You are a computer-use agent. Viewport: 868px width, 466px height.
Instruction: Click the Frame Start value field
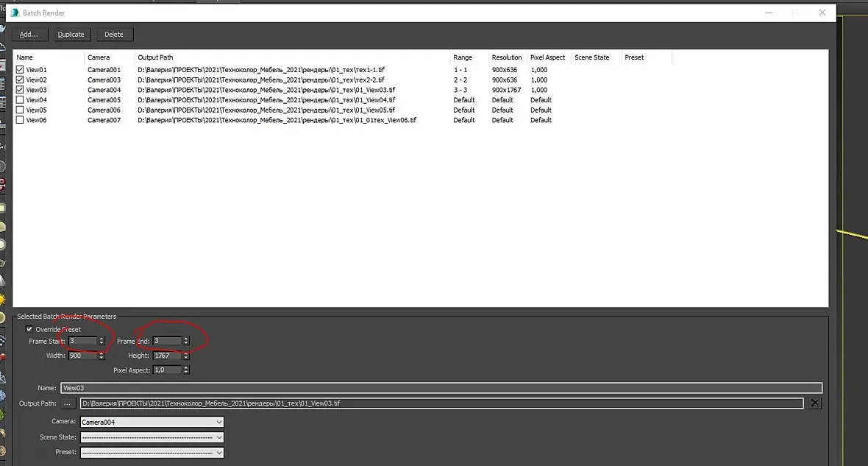pos(82,341)
